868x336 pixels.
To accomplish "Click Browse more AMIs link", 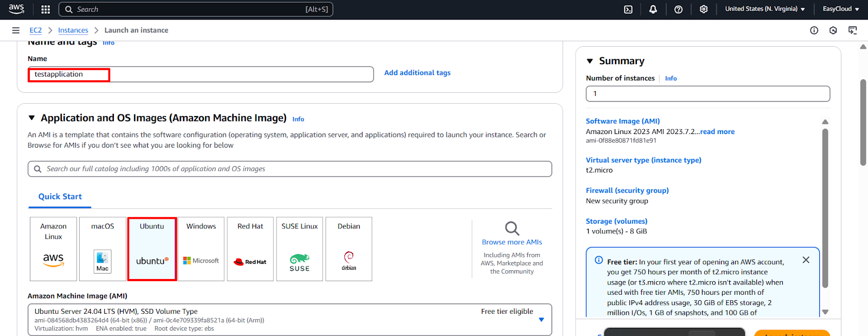I will [x=512, y=242].
